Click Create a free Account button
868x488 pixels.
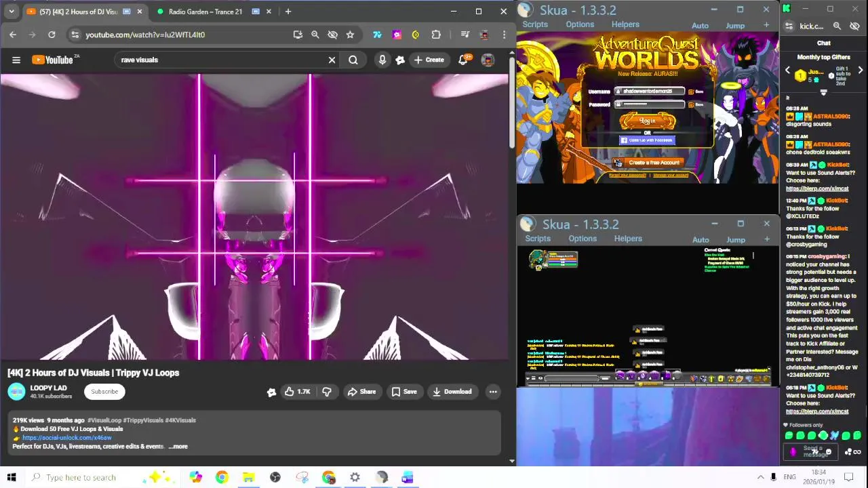pyautogui.click(x=648, y=163)
